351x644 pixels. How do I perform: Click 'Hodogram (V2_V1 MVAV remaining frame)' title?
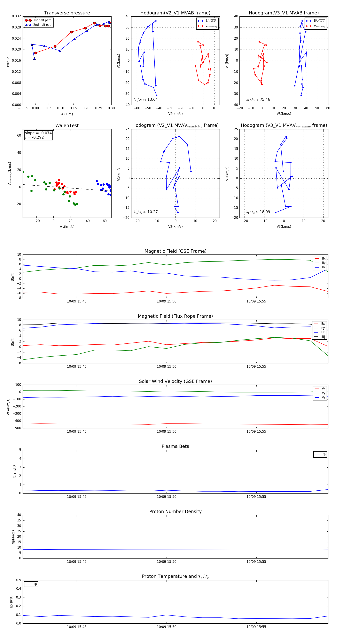[175, 125]
